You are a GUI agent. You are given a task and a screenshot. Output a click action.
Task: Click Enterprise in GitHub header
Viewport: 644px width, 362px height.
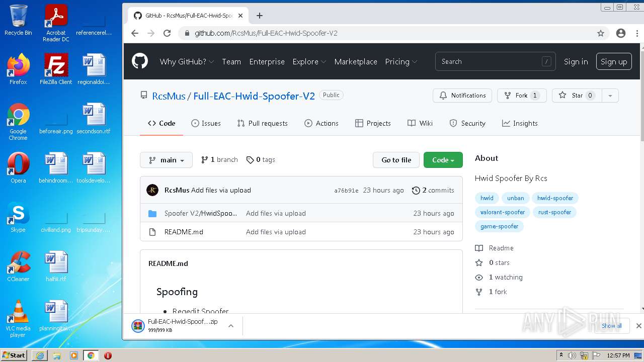pos(267,61)
